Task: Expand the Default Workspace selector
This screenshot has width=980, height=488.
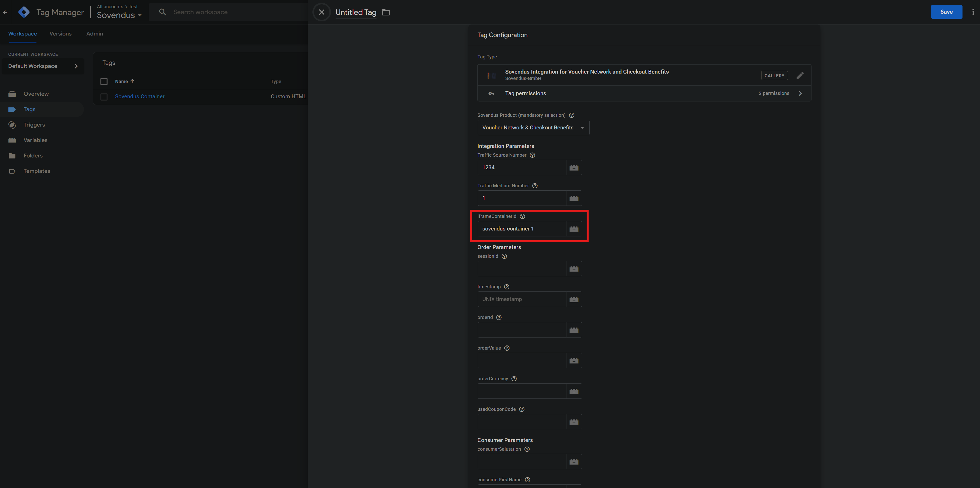Action: (x=43, y=66)
